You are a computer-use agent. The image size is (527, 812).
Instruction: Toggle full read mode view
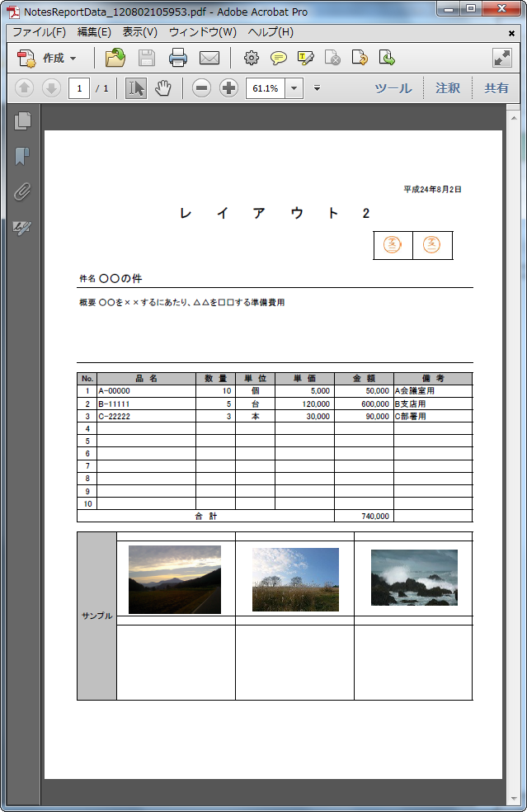coord(501,58)
